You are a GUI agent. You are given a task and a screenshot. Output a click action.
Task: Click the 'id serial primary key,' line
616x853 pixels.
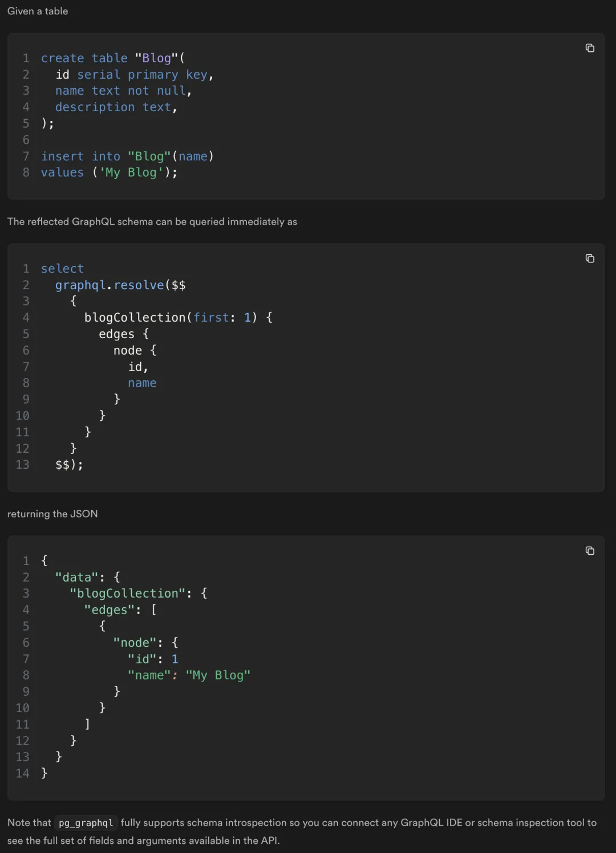click(134, 75)
